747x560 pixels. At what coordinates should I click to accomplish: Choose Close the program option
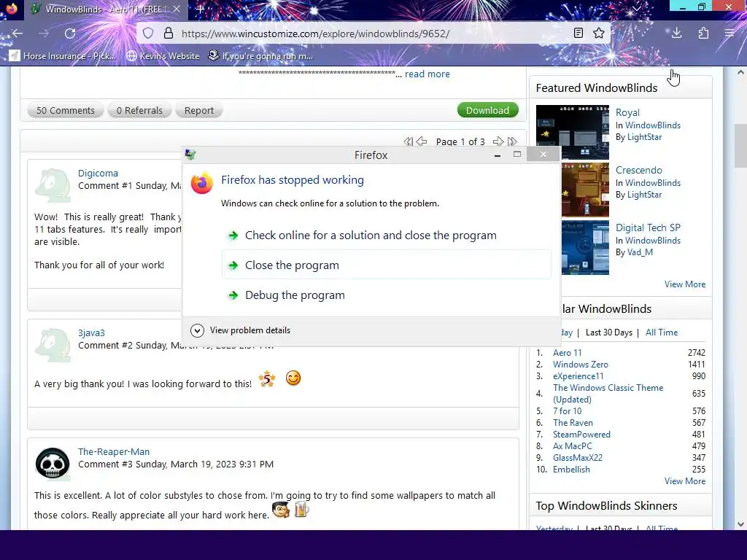pyautogui.click(x=387, y=265)
